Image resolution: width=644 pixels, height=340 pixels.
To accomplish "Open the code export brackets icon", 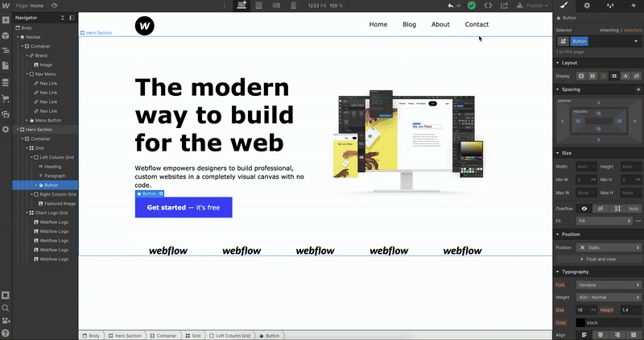I will click(488, 6).
